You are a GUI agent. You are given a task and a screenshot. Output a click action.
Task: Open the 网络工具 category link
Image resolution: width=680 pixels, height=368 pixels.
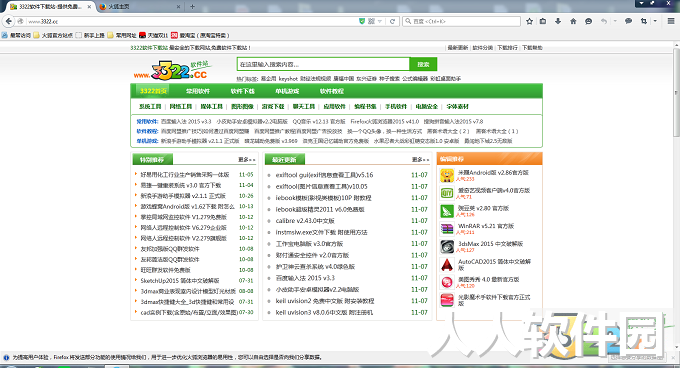point(181,106)
